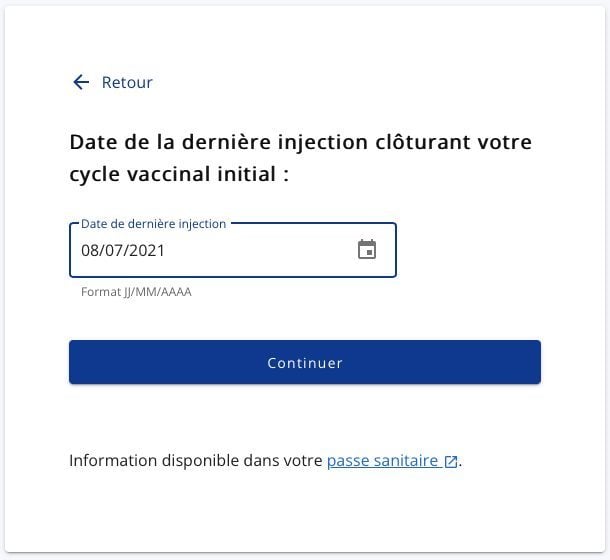Click the 'Format JJ/MM/AAAA' helper text
This screenshot has width=610, height=560.
tap(136, 292)
